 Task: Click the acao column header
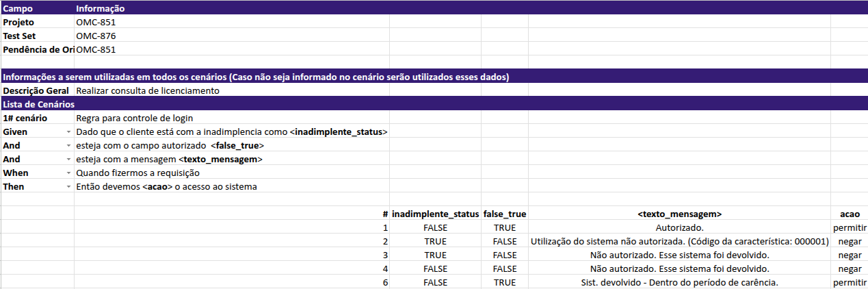coord(850,214)
